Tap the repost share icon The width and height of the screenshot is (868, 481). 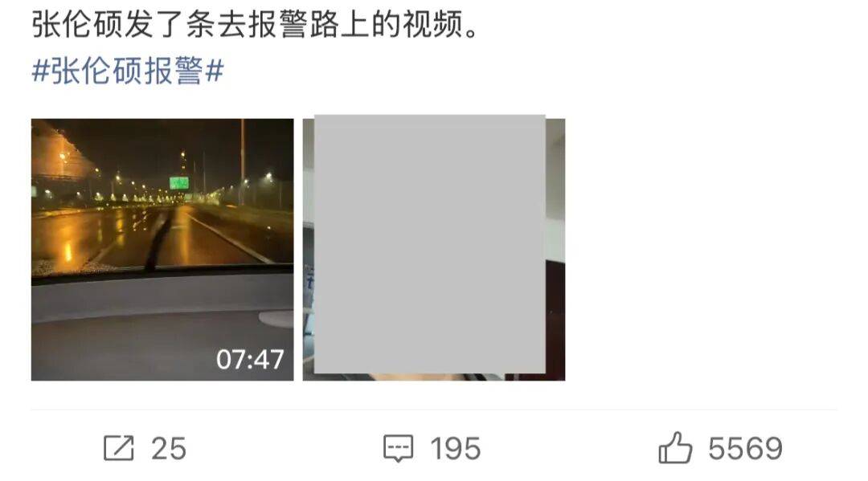tap(118, 448)
